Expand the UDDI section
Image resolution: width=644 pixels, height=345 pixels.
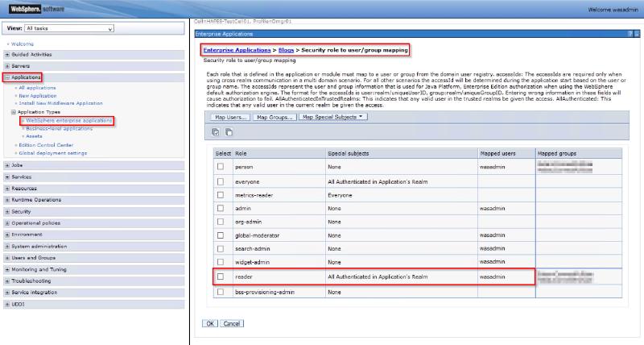7,304
